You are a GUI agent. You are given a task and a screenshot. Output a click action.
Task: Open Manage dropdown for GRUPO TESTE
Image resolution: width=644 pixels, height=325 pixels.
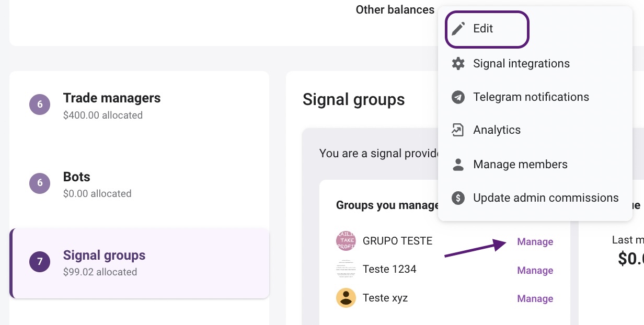pyautogui.click(x=535, y=242)
